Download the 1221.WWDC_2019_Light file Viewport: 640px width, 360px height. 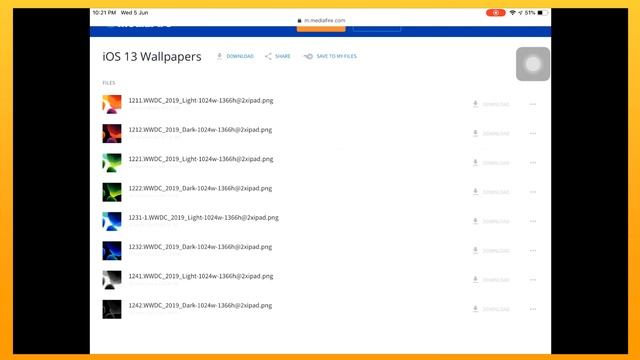(x=491, y=163)
